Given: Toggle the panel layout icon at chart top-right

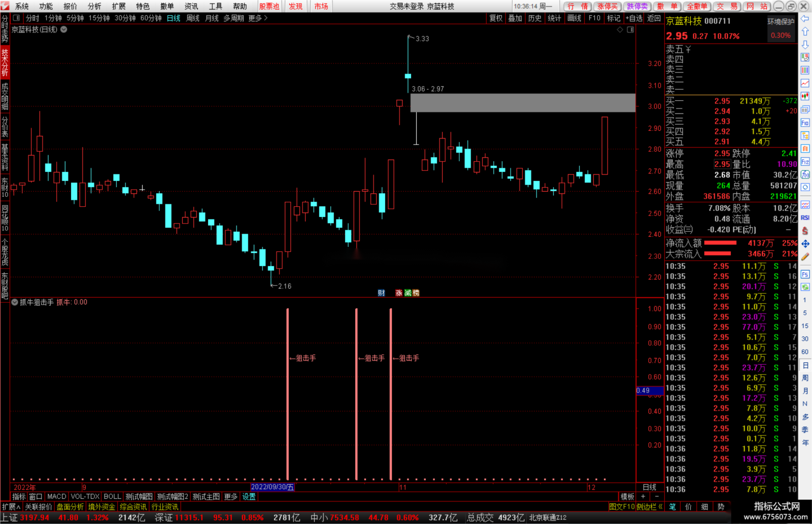Looking at the screenshot, I should [x=630, y=30].
